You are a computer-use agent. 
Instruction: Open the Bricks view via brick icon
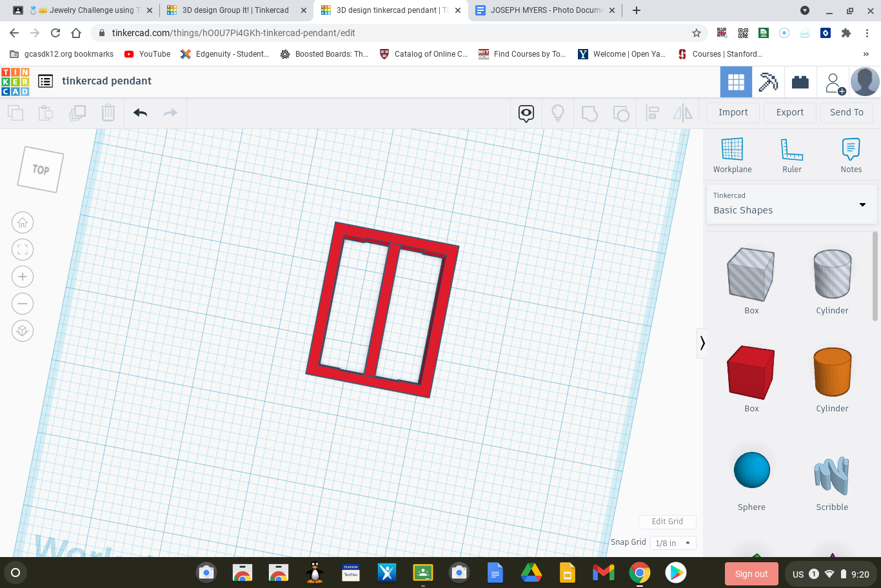click(800, 81)
